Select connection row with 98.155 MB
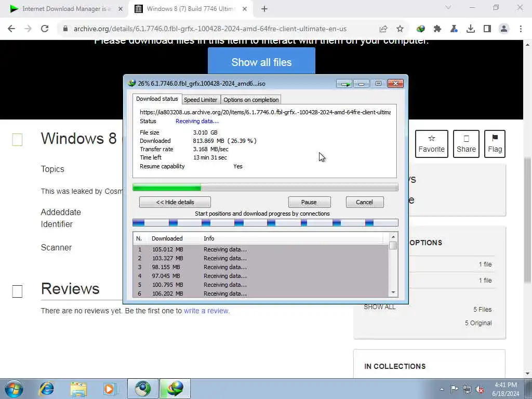Screen dimensions: 532x399 (x=261, y=267)
